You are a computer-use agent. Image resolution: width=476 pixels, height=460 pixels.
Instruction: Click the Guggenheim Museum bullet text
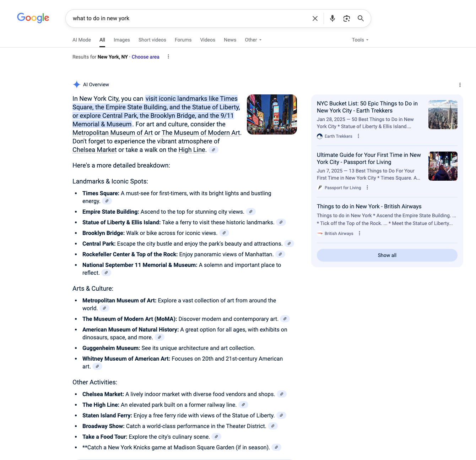pos(169,348)
